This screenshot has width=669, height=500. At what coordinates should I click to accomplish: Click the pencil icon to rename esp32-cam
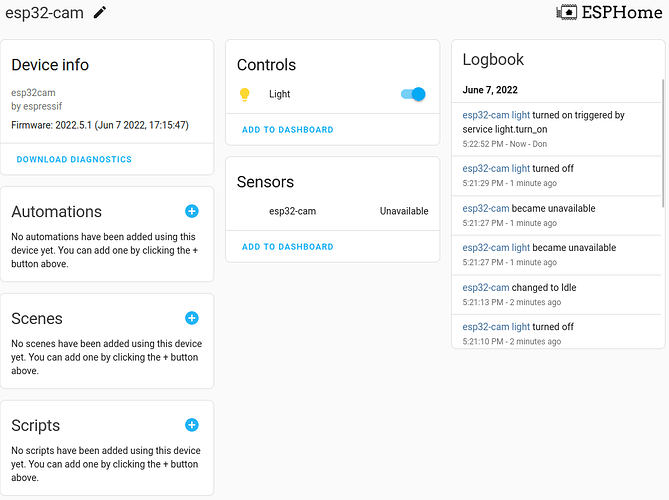pyautogui.click(x=99, y=12)
